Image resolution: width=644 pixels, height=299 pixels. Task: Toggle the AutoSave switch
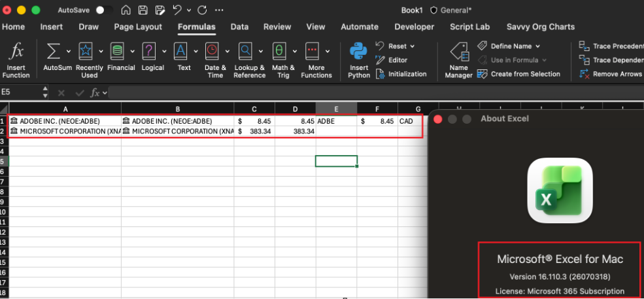coord(105,10)
